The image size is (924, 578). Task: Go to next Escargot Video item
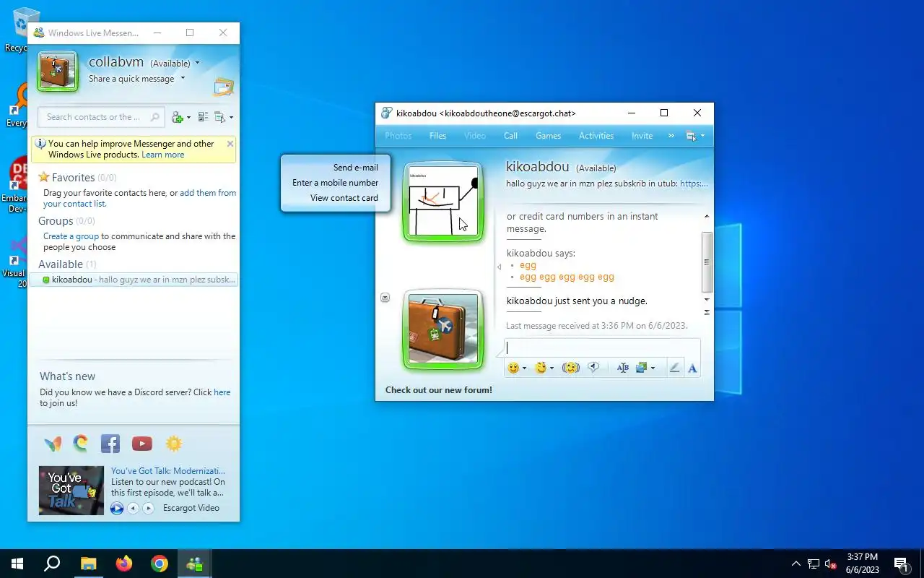pos(148,508)
